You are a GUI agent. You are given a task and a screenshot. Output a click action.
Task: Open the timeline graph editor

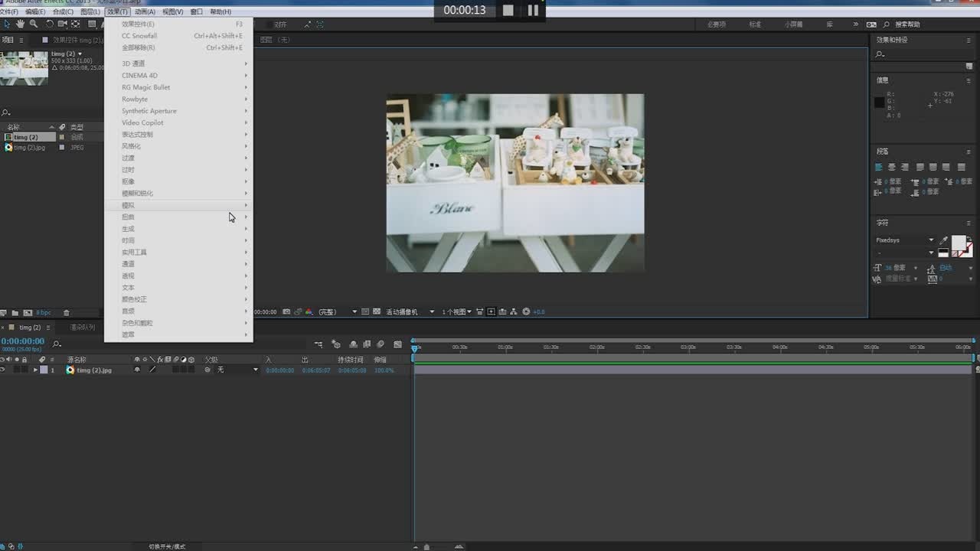point(397,344)
